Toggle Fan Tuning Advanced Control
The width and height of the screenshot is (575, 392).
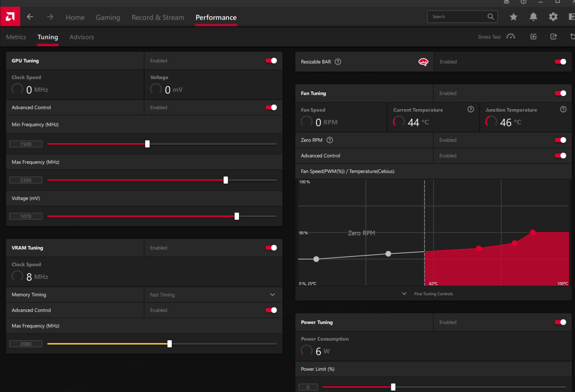[x=561, y=155]
